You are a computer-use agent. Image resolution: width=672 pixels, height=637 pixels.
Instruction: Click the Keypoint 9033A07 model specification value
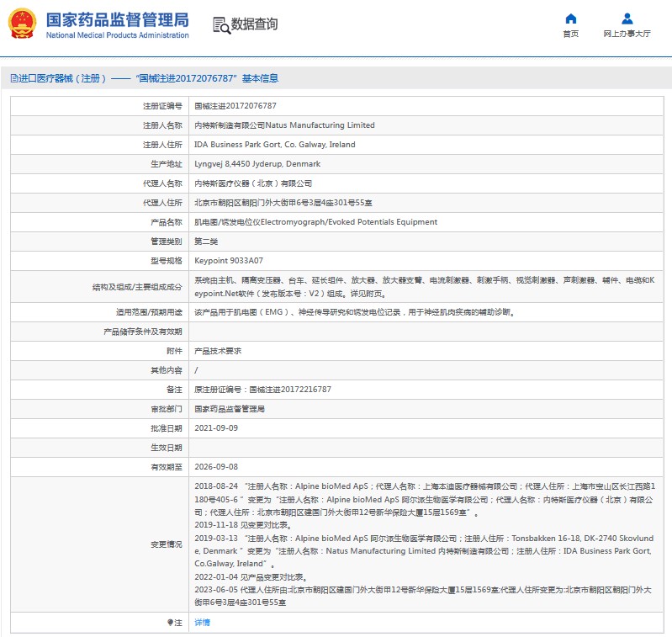click(x=229, y=261)
